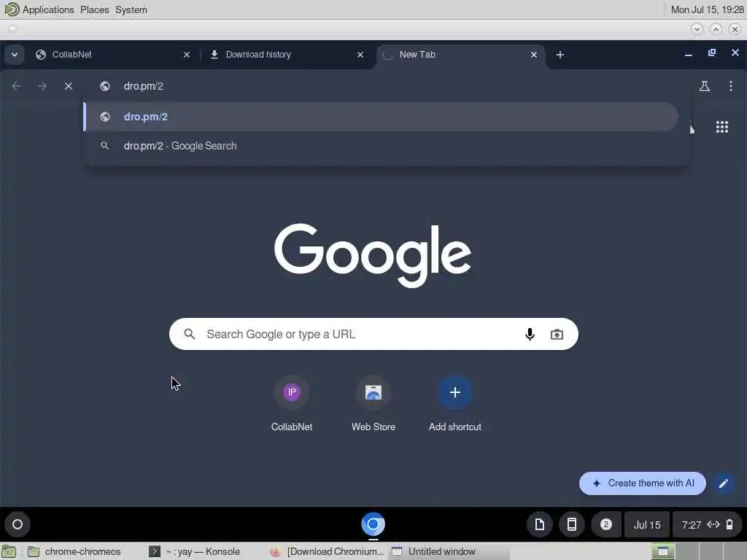
Task: Click Create theme with AI
Action: click(642, 483)
